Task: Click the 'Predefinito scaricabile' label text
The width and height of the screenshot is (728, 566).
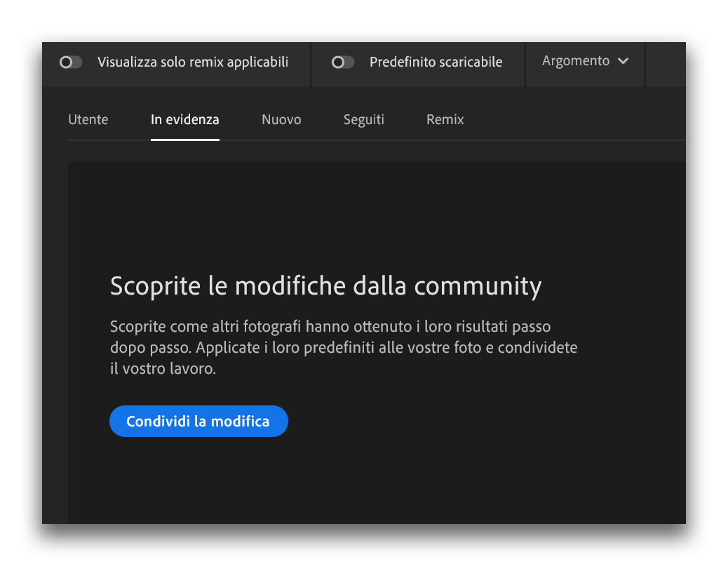Action: 436,62
